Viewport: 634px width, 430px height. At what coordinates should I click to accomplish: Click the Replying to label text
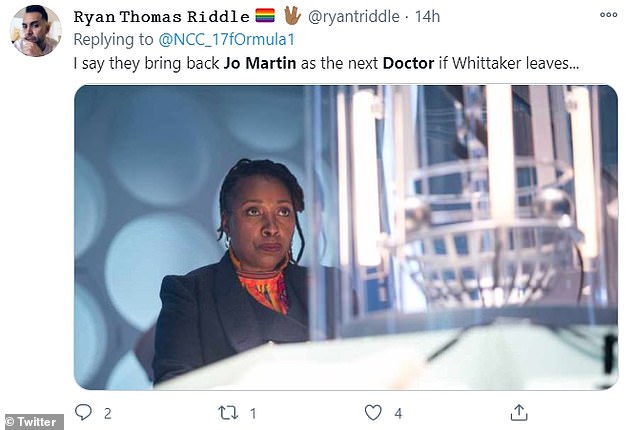[114, 40]
